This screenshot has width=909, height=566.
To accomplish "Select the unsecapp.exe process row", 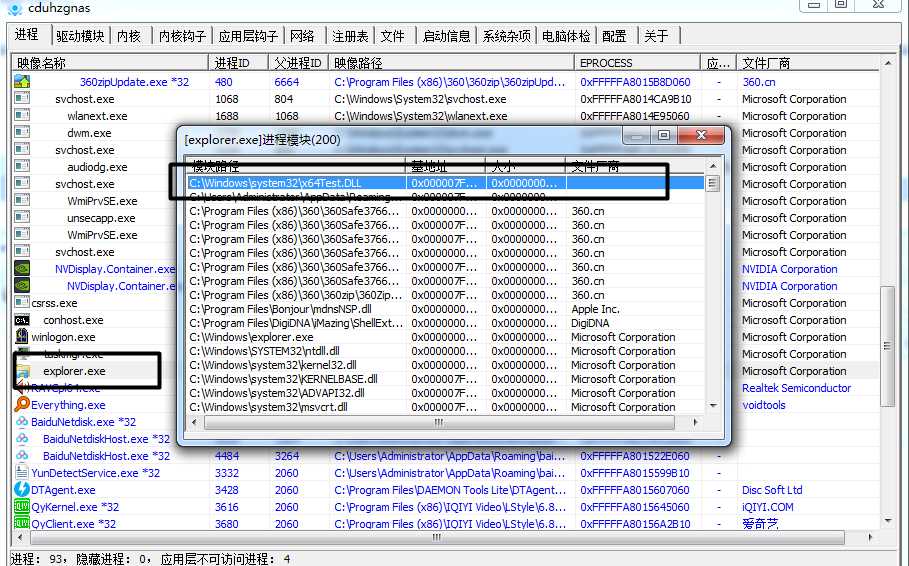I will pyautogui.click(x=101, y=218).
